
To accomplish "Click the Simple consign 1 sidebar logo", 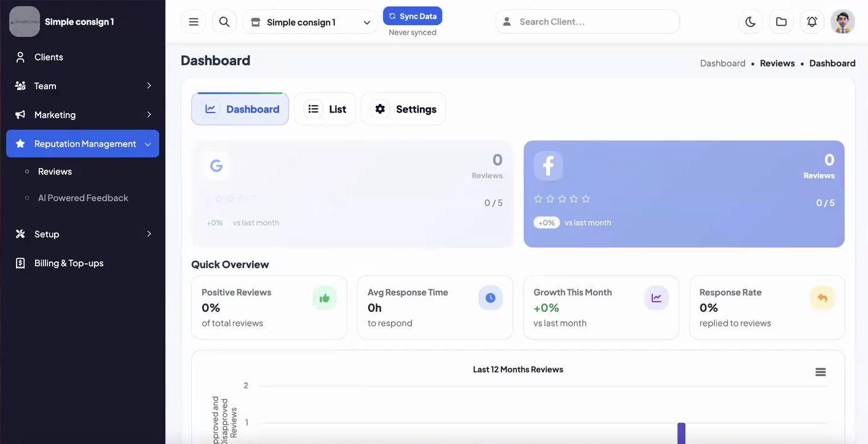I will 25,22.
